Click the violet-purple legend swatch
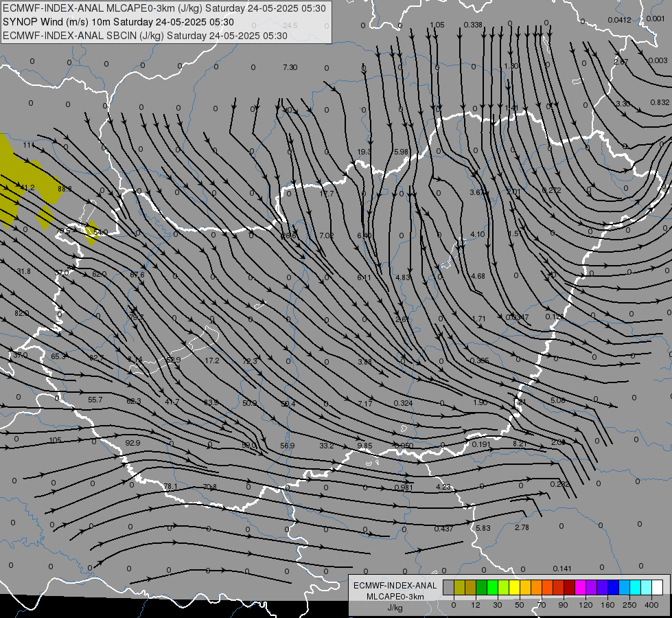 (x=592, y=588)
